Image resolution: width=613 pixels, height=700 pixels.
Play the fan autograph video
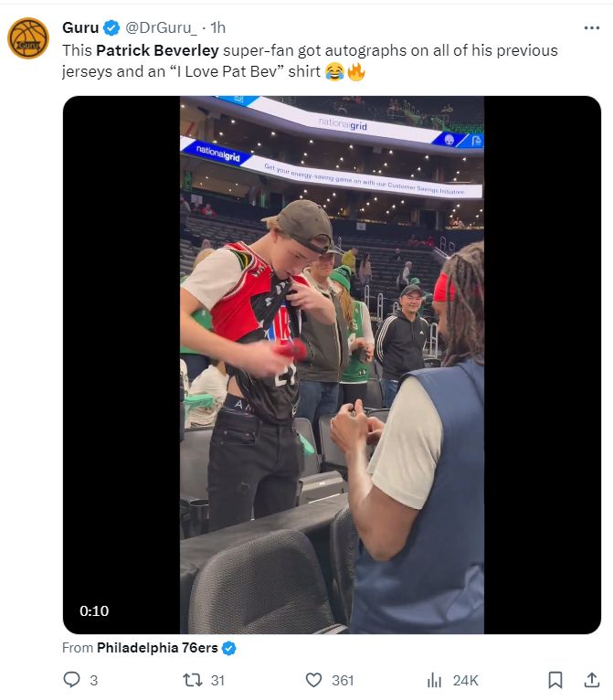coord(332,365)
